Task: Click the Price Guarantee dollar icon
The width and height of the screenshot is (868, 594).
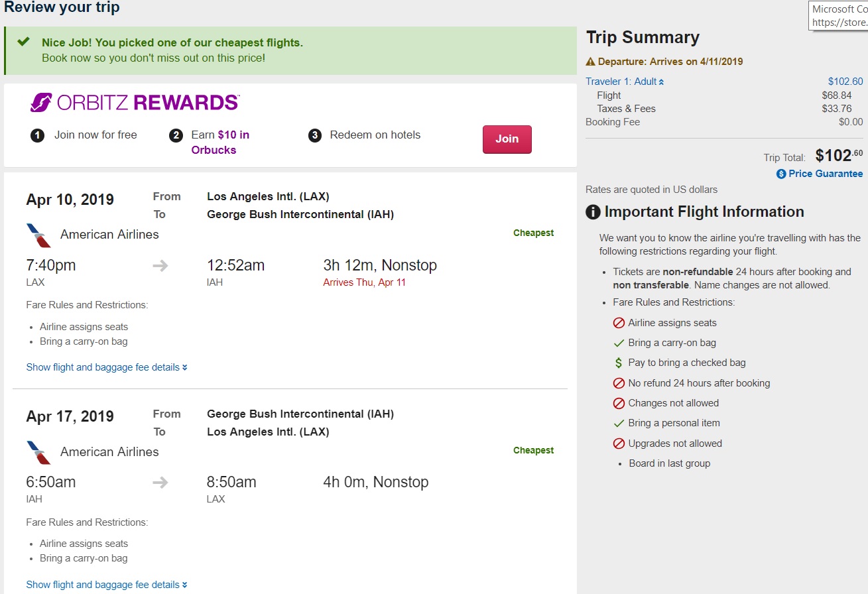Action: tap(781, 174)
